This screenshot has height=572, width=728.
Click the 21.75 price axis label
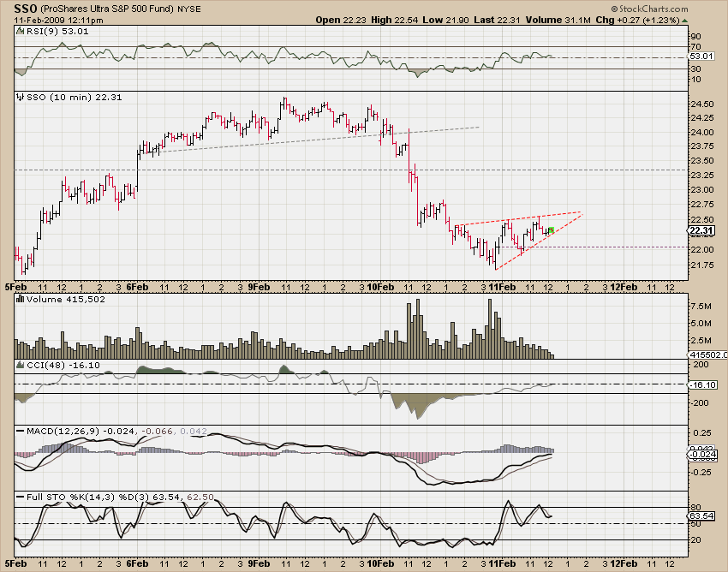[702, 265]
